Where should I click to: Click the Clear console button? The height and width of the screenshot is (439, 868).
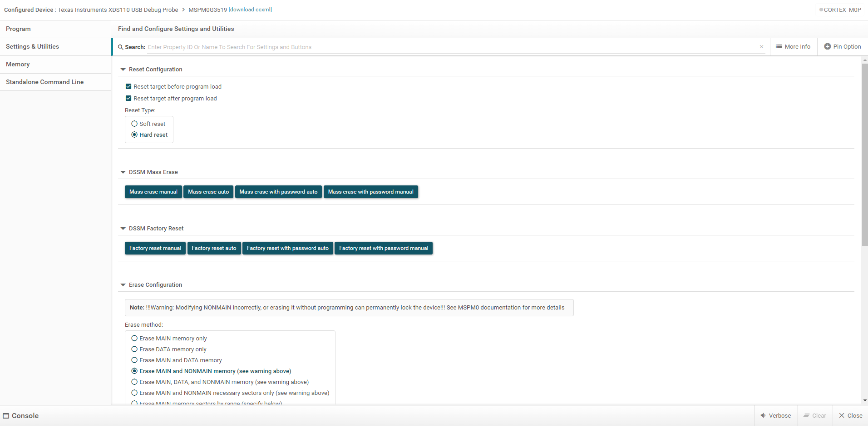tap(815, 415)
